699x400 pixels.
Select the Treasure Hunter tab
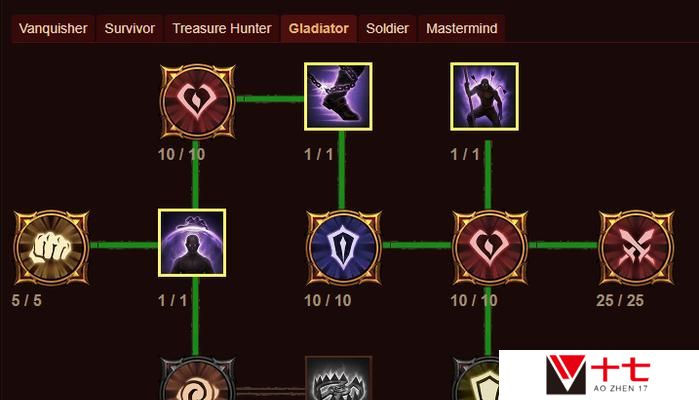222,29
